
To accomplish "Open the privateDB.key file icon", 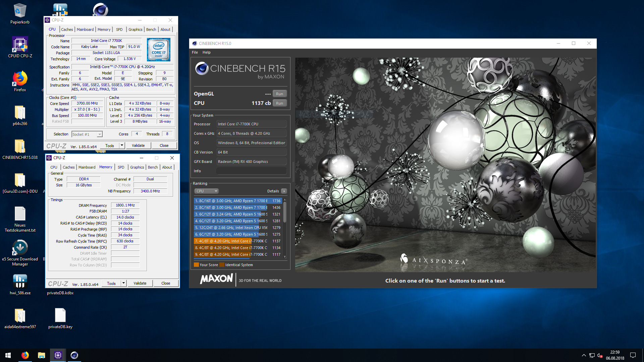I will click(60, 318).
